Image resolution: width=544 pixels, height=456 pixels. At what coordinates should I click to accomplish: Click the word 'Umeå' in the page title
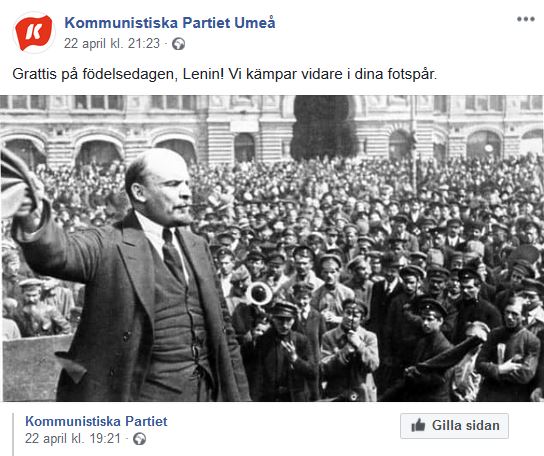coord(255,23)
